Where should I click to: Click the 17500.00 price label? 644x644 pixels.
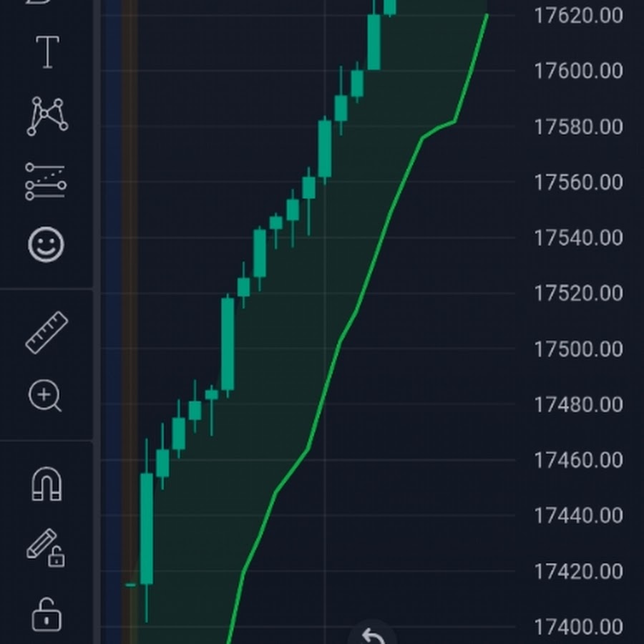coord(578,349)
